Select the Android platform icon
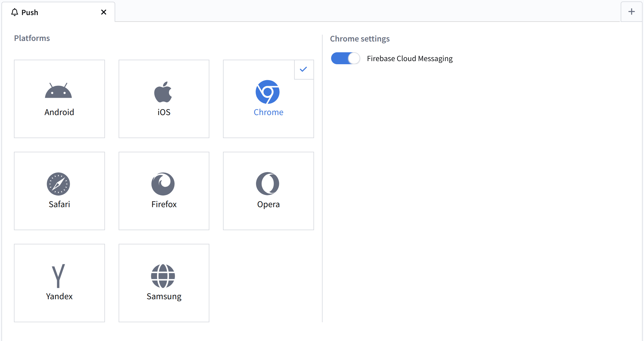The height and width of the screenshot is (341, 644). pos(58,90)
